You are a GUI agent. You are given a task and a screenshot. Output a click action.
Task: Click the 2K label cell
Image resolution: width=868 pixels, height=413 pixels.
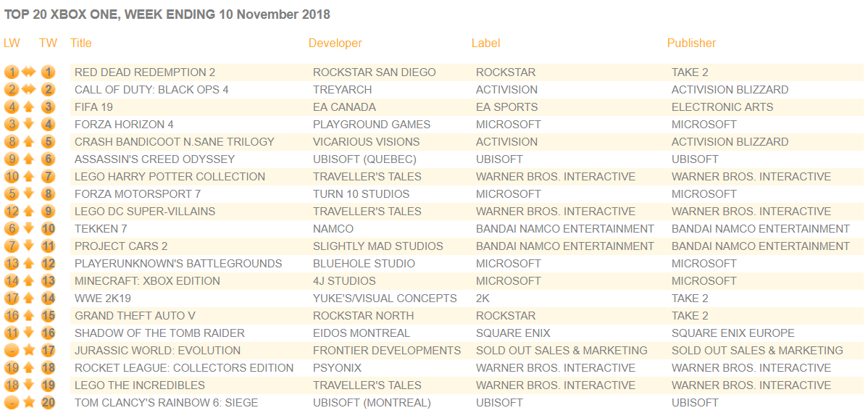click(x=483, y=299)
